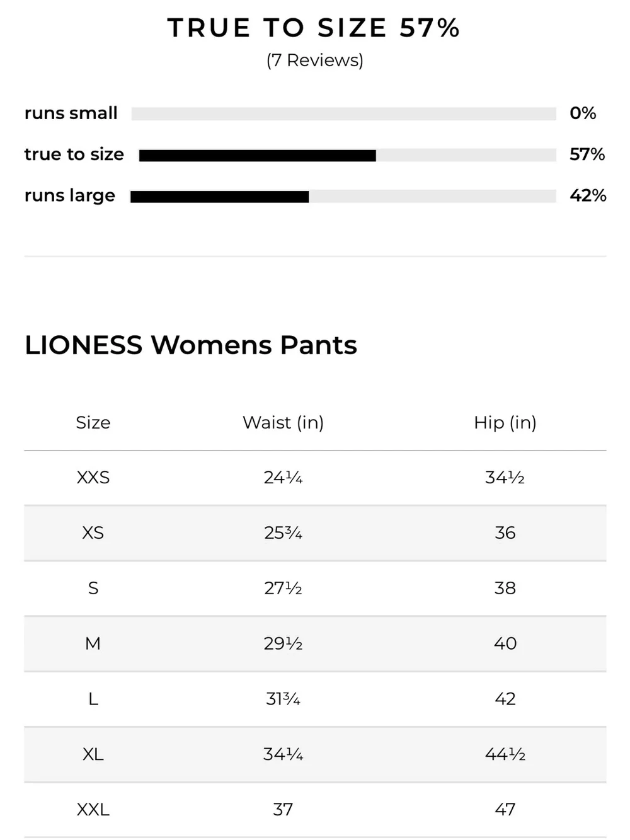The height and width of the screenshot is (840, 630).
Task: Click the XXL hip value 47
Action: pyautogui.click(x=505, y=810)
